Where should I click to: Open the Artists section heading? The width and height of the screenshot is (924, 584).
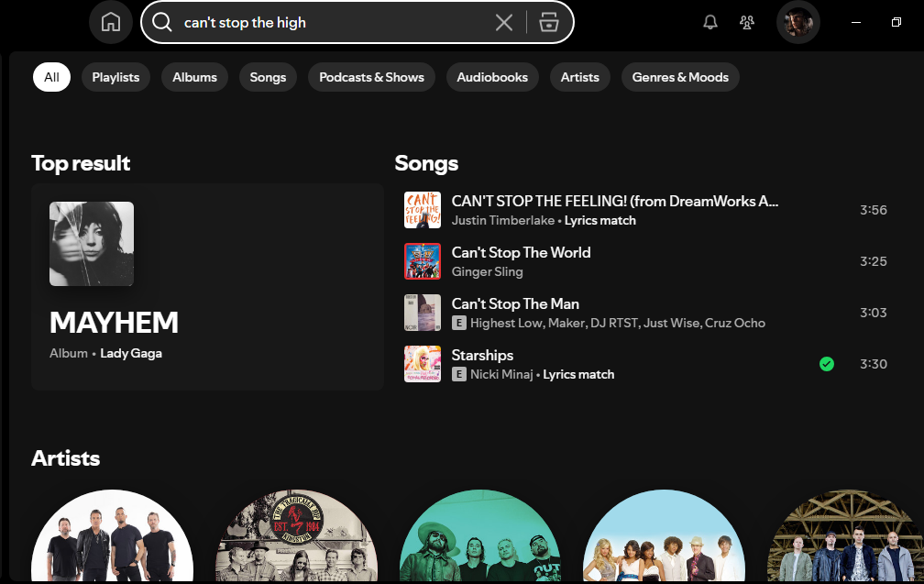point(65,457)
